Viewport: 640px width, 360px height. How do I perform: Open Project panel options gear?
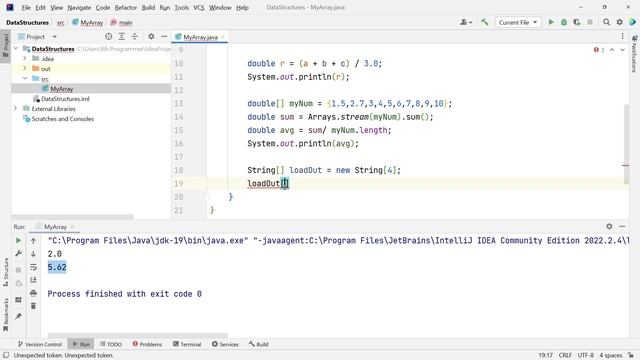pyautogui.click(x=151, y=36)
